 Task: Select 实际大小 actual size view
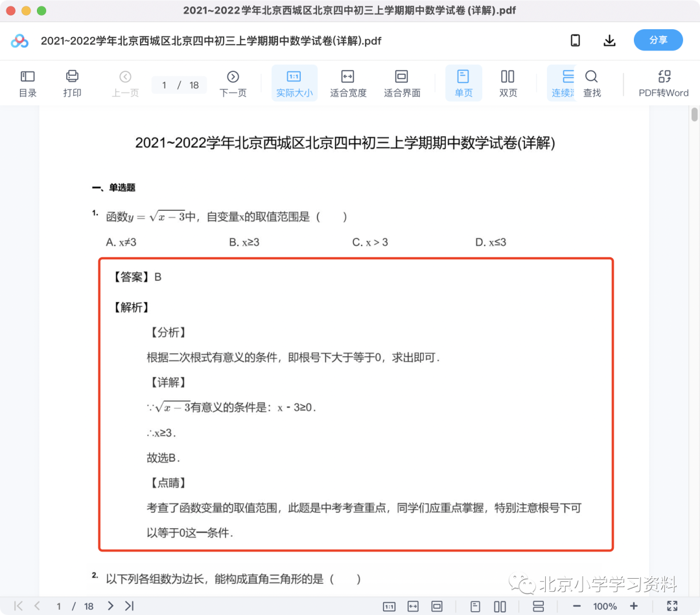294,84
